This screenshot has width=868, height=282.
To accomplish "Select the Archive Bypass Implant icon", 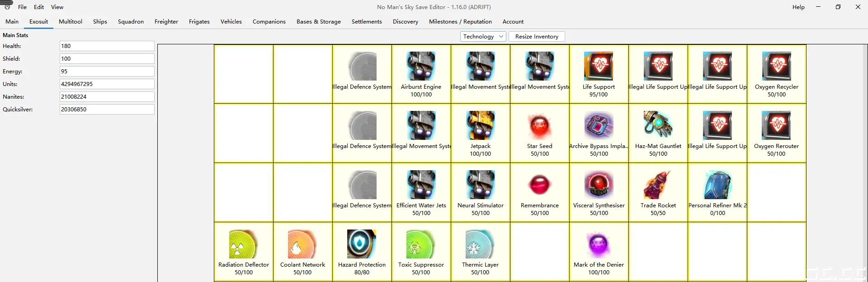I will (599, 125).
